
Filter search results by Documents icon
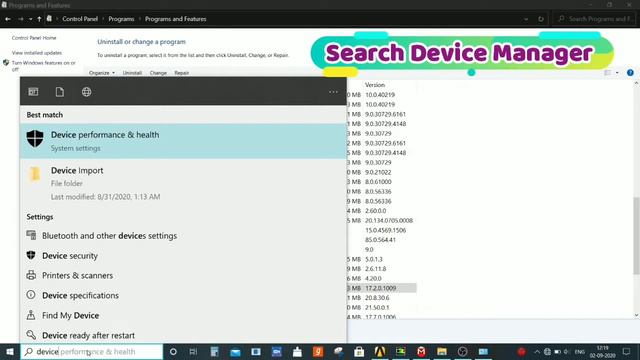pyautogui.click(x=60, y=92)
